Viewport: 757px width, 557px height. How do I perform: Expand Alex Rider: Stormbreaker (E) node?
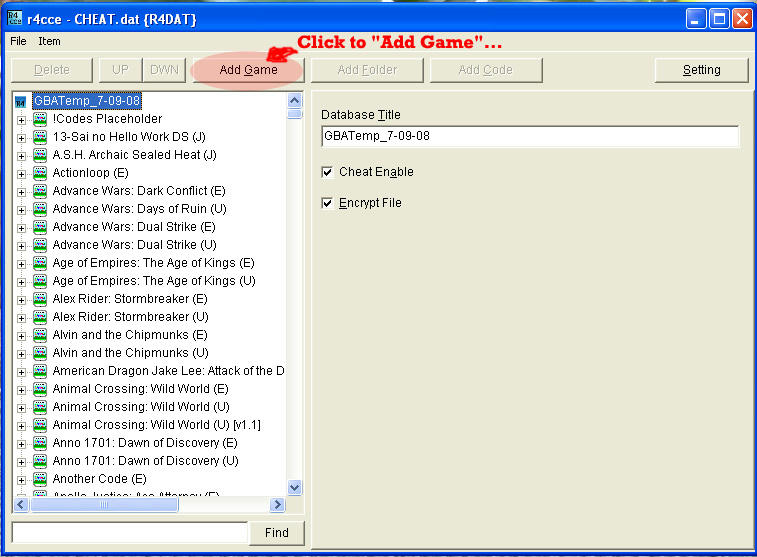21,300
